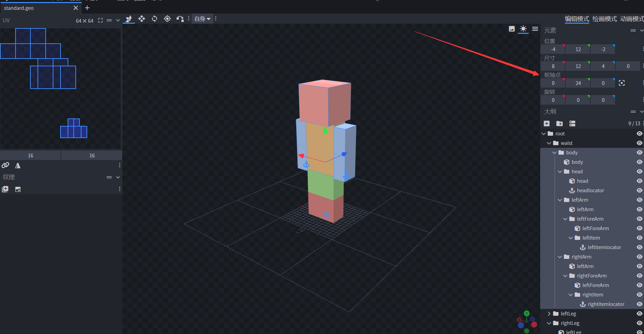Select the Pivot tool
The height and width of the screenshot is (334, 644).
tap(167, 19)
